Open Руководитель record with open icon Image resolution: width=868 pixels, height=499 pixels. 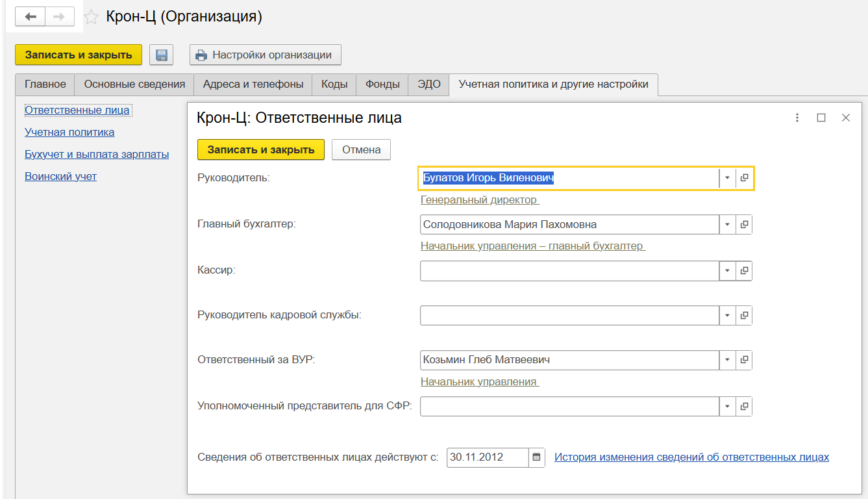tap(744, 178)
